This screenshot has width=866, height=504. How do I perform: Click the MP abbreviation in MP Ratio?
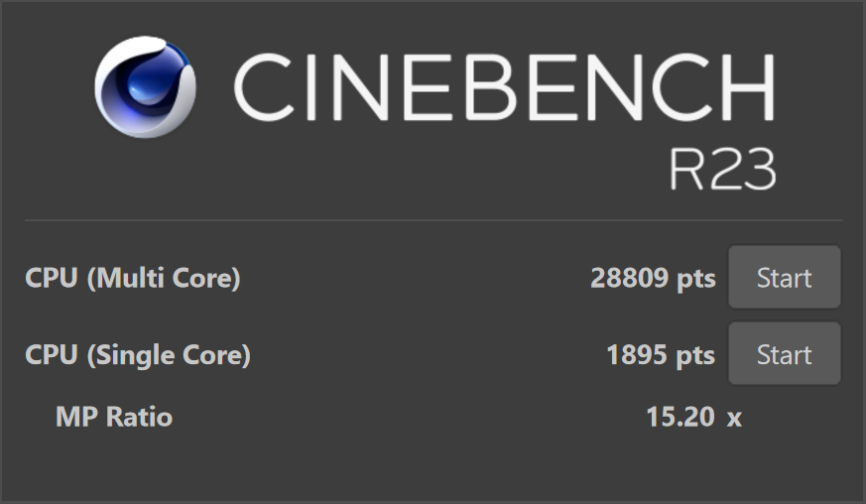coord(74,417)
